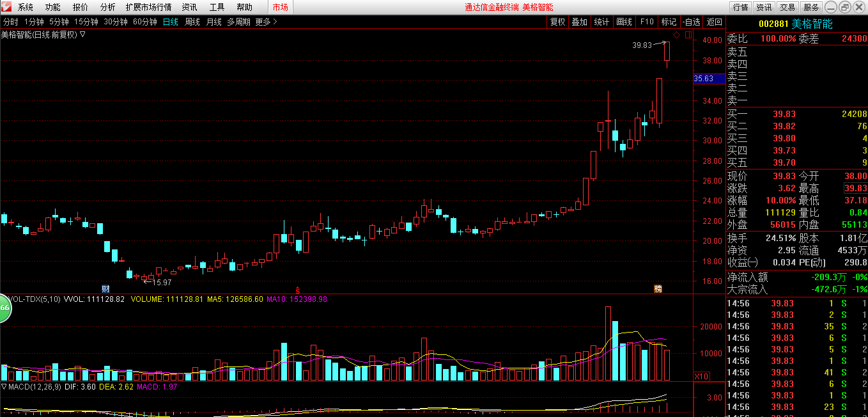Image resolution: width=868 pixels, height=417 pixels.
Task: Click the 39.83 buy-one price row
Action: (797, 114)
